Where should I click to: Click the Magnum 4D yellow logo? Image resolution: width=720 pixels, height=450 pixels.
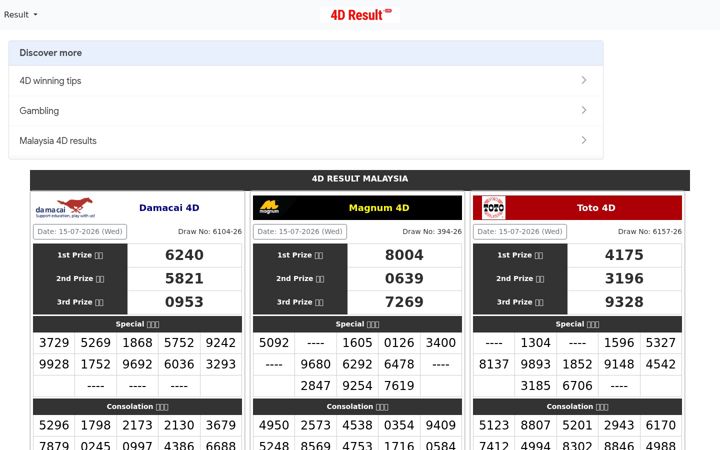click(x=269, y=208)
